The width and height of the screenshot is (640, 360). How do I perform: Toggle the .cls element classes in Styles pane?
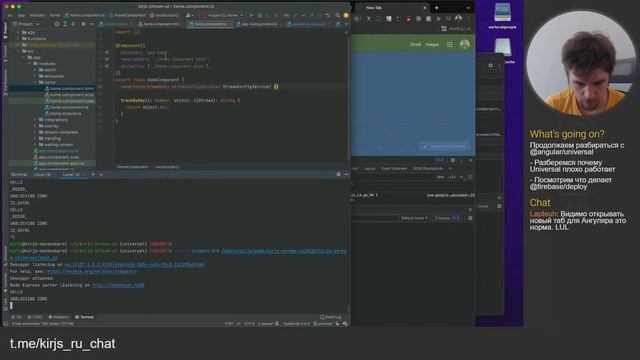pos(452,177)
